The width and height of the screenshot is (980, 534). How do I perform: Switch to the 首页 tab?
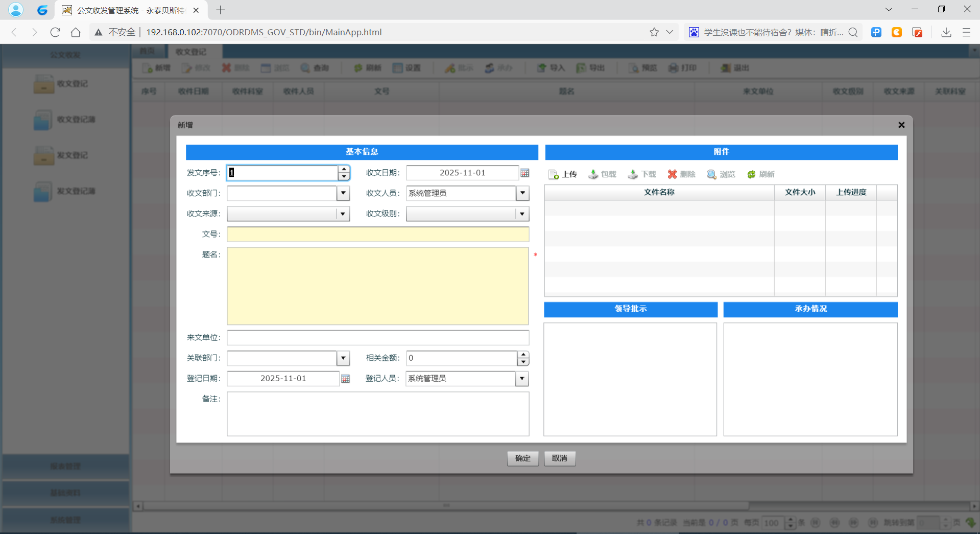(148, 51)
